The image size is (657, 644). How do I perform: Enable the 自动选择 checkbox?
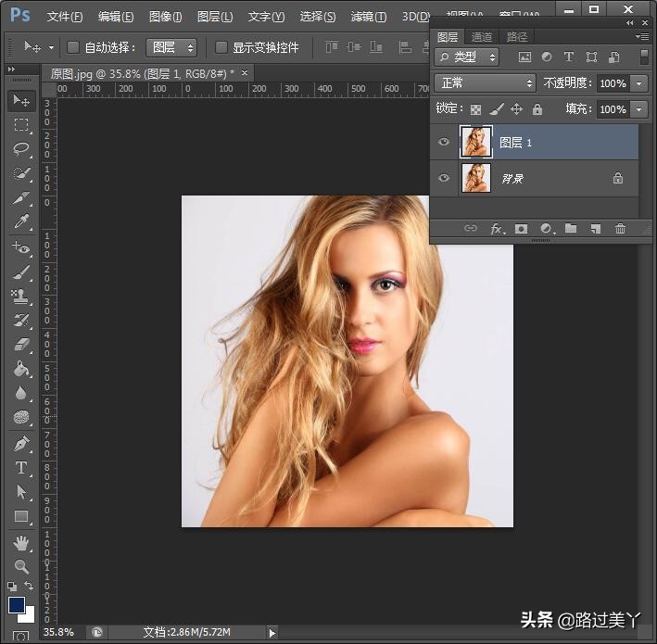[74, 47]
